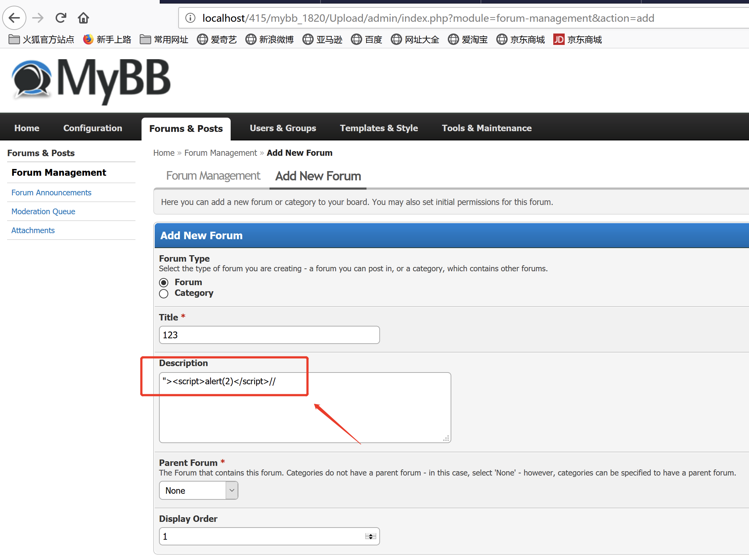
Task: Click the browser back arrow button
Action: [14, 18]
